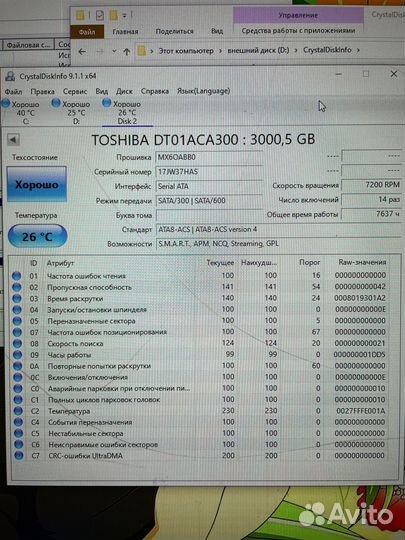Click the status icon for Температура row
The height and width of the screenshot is (540, 405).
(x=18, y=411)
